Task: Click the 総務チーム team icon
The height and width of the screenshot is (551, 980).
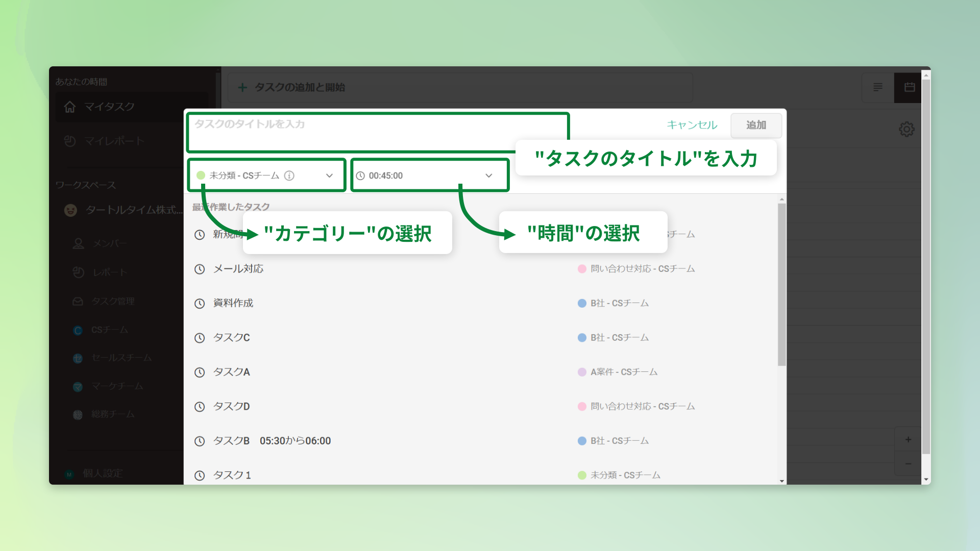Action: (78, 415)
